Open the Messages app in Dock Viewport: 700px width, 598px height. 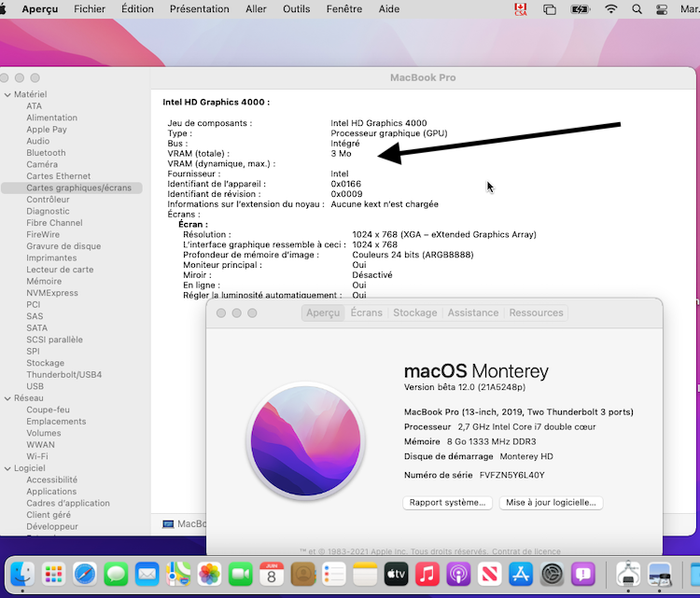[x=116, y=574]
